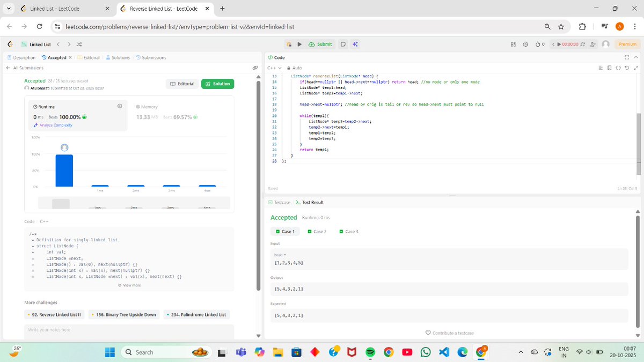Open the invite user icon
This screenshot has height=362, width=644.
pos(593,44)
